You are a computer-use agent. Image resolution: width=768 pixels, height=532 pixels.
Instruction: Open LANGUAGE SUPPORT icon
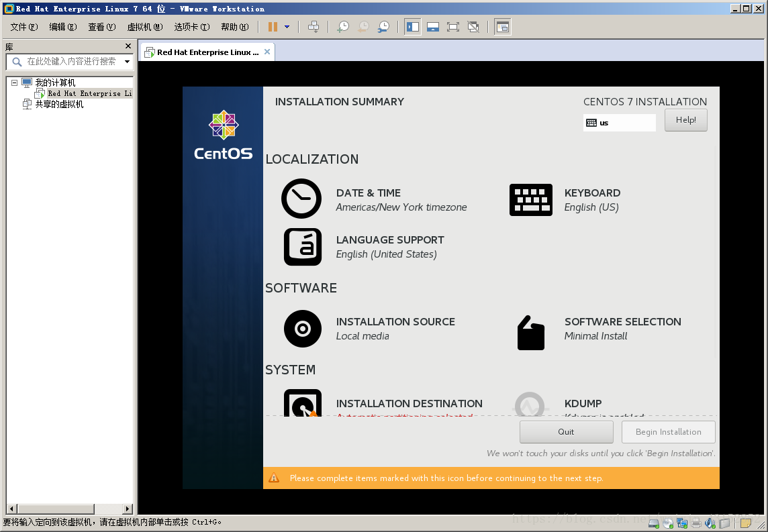(x=303, y=247)
